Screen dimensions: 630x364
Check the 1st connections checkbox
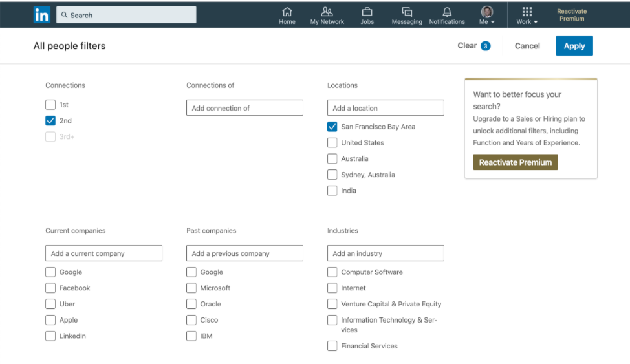(50, 105)
